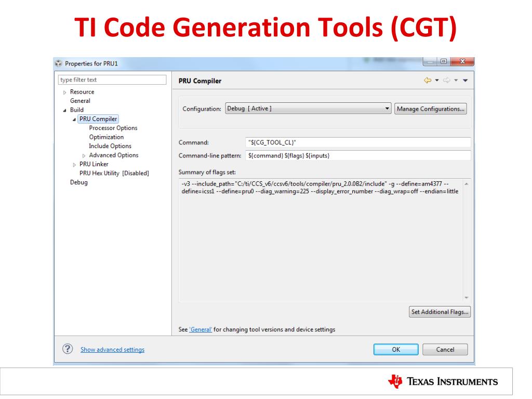The height and width of the screenshot is (399, 532).
Task: Select General in the tree
Action: click(80, 101)
